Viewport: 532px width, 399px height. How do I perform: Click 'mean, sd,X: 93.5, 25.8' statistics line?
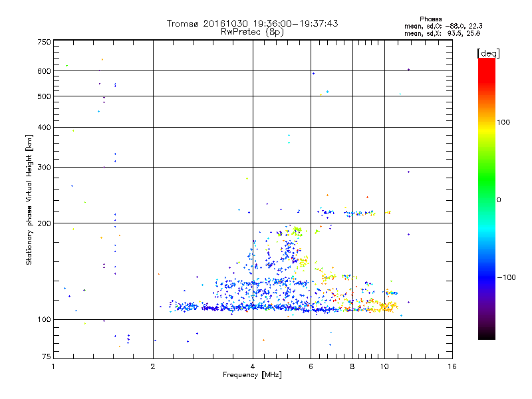pos(442,33)
